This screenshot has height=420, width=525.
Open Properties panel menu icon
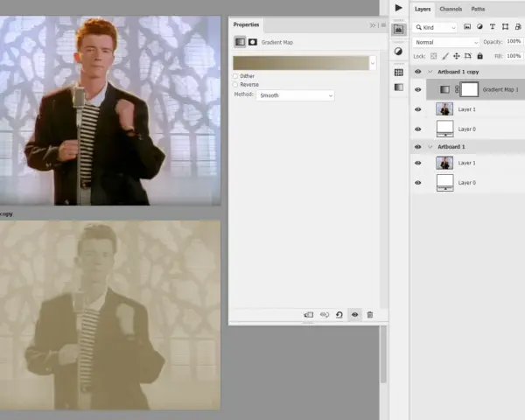pyautogui.click(x=383, y=25)
